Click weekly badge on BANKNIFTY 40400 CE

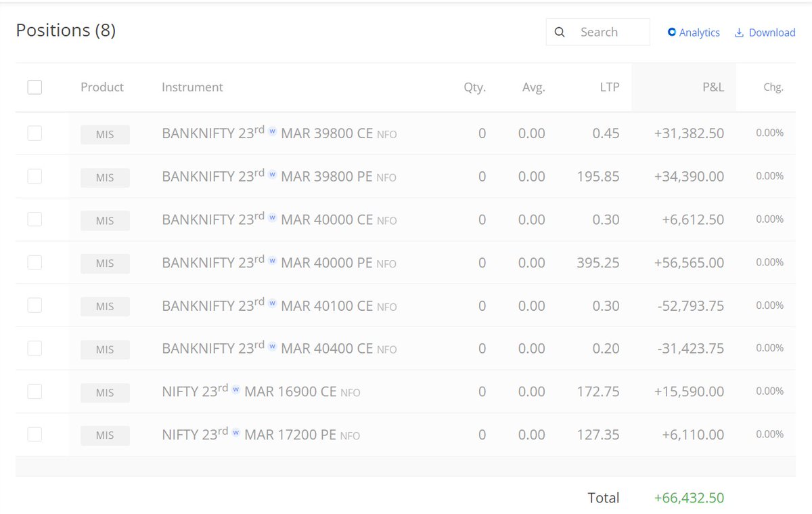pos(272,346)
